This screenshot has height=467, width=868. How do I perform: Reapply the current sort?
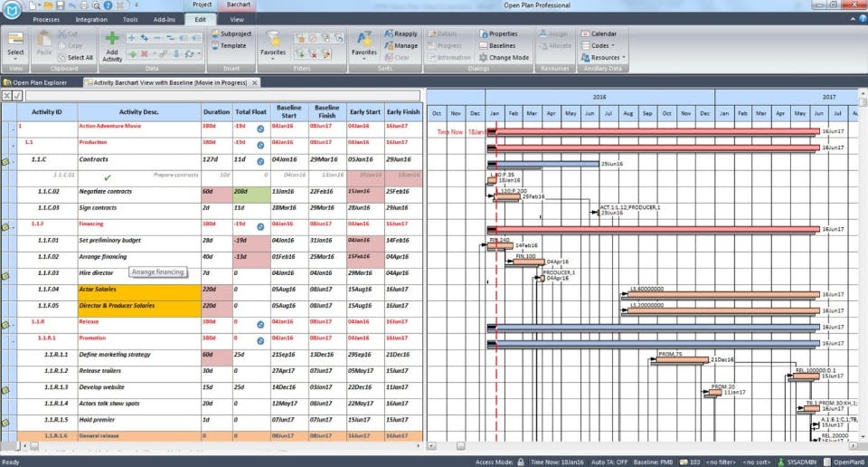[401, 33]
